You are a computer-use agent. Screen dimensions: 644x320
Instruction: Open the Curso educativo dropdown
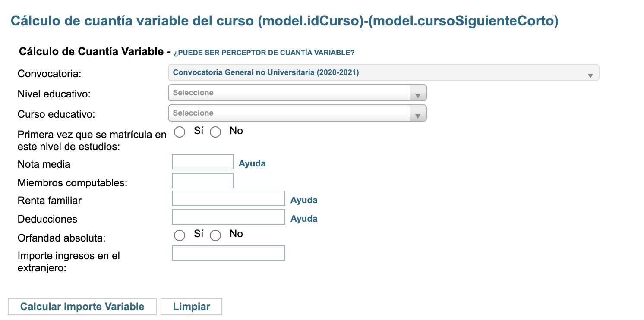pos(297,113)
